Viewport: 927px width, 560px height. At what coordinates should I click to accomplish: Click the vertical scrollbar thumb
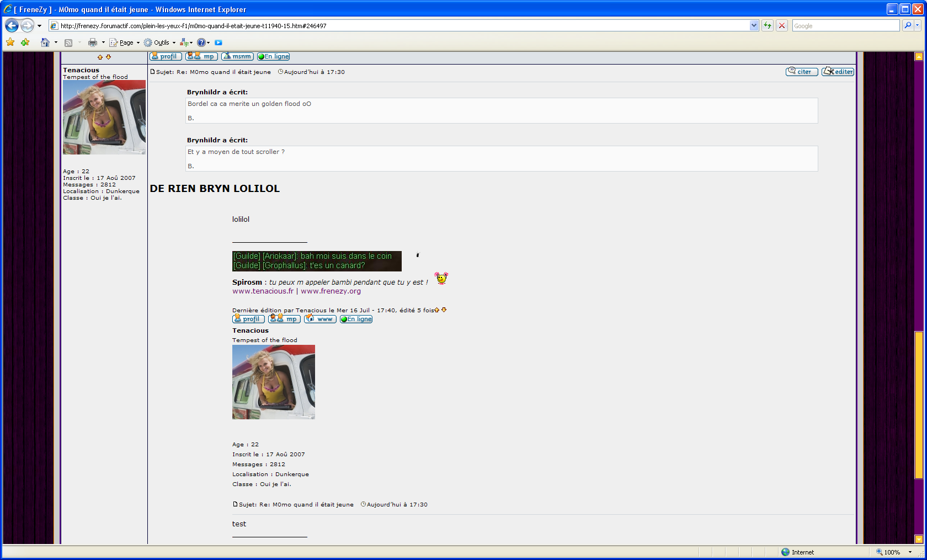919,404
